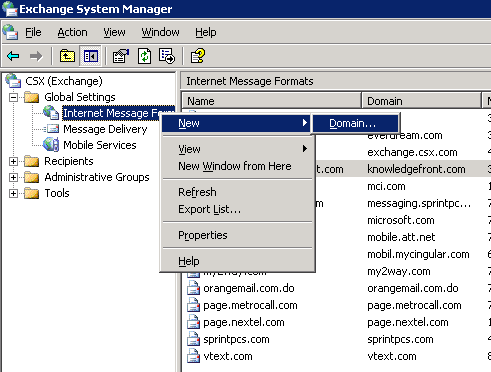This screenshot has height=372, width=491.
Task: Open the View submenu arrow in context menu
Action: (x=305, y=148)
